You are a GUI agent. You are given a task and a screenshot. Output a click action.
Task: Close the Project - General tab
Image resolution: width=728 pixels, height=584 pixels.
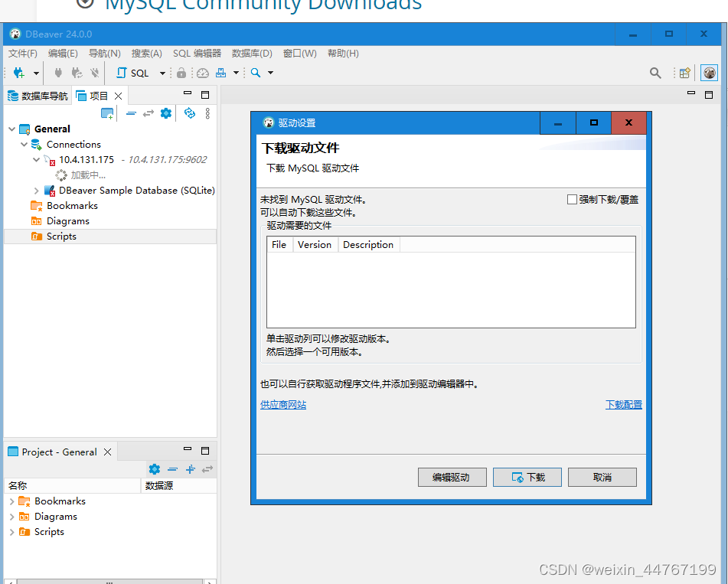(x=108, y=452)
